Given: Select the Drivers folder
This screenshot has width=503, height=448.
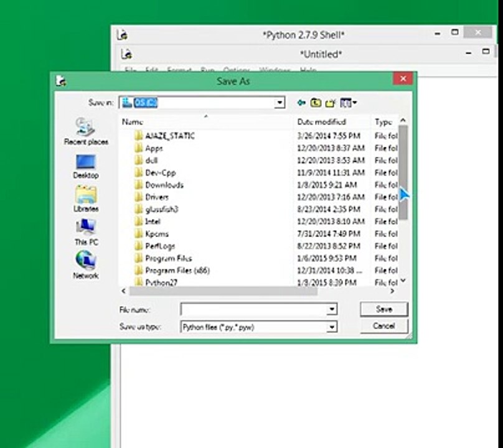Looking at the screenshot, I should click(x=156, y=197).
